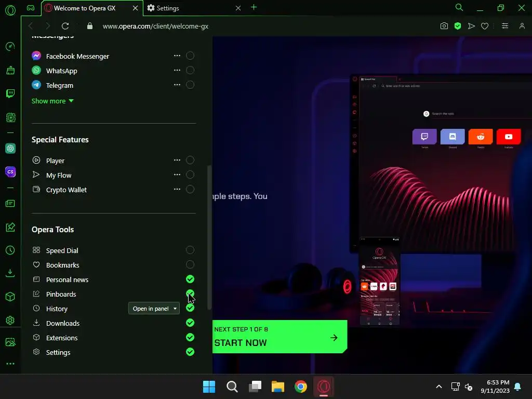
Task: Open Extensions cube sidebar icon
Action: point(10,297)
